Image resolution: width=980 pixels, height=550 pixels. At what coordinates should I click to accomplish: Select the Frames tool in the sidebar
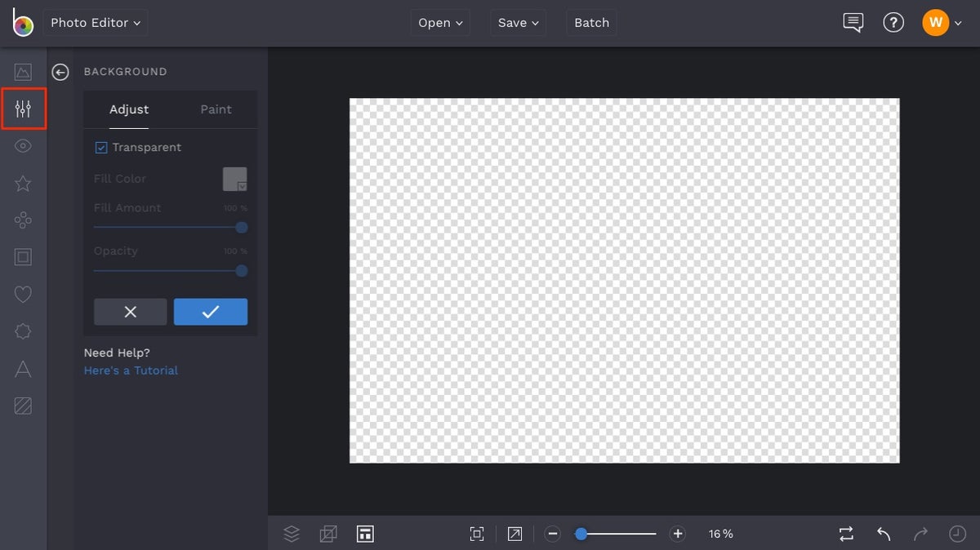click(x=23, y=257)
